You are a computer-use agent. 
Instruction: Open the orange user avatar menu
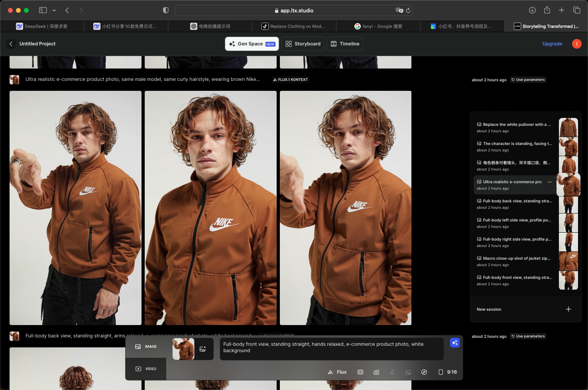pos(576,44)
